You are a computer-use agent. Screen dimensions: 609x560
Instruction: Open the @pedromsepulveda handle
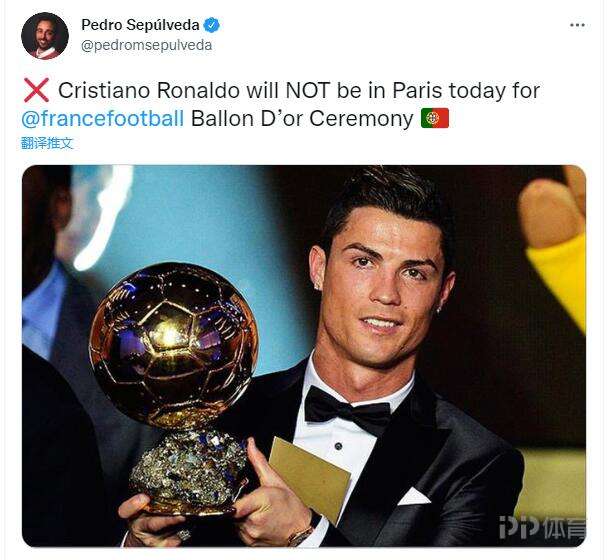[x=146, y=45]
